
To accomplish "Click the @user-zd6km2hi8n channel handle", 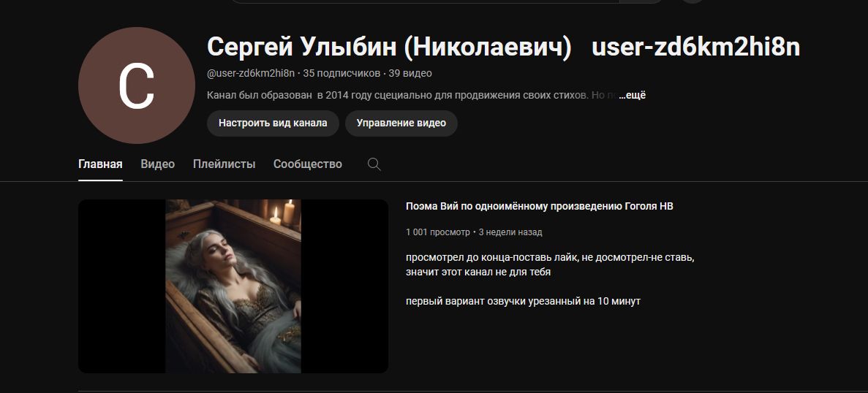I will point(251,73).
